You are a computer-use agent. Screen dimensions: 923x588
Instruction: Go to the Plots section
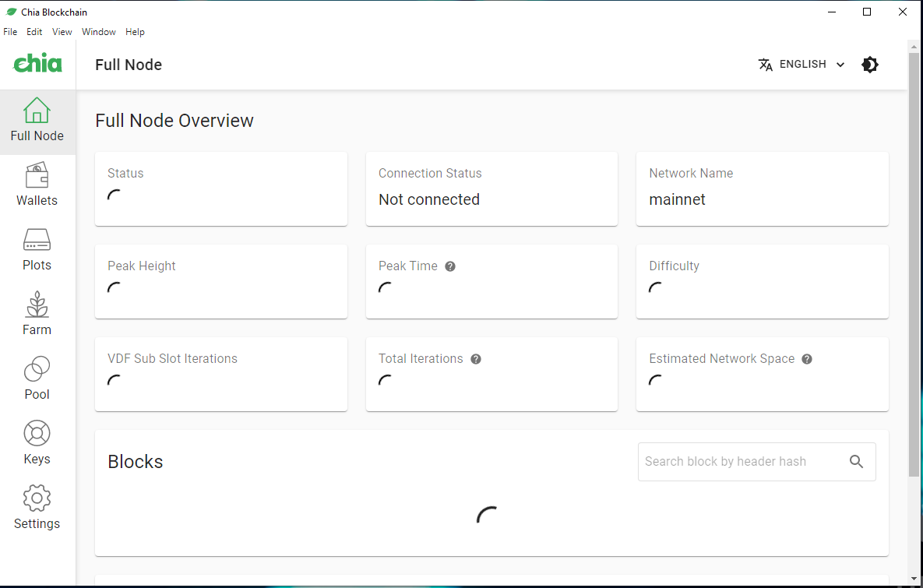(x=37, y=251)
